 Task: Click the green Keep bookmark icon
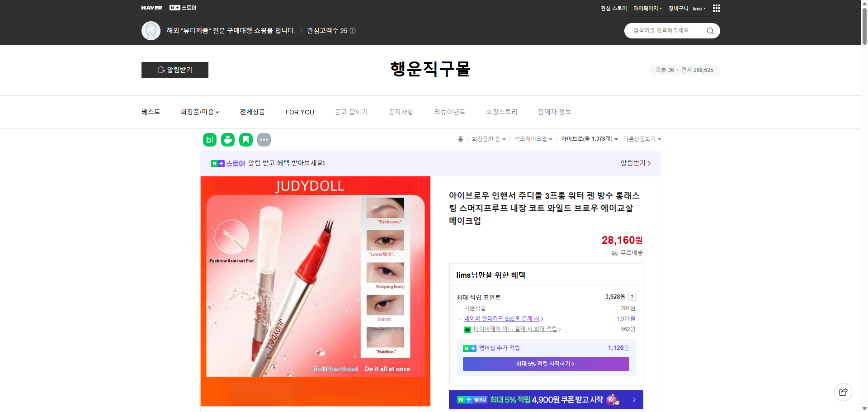(x=245, y=140)
